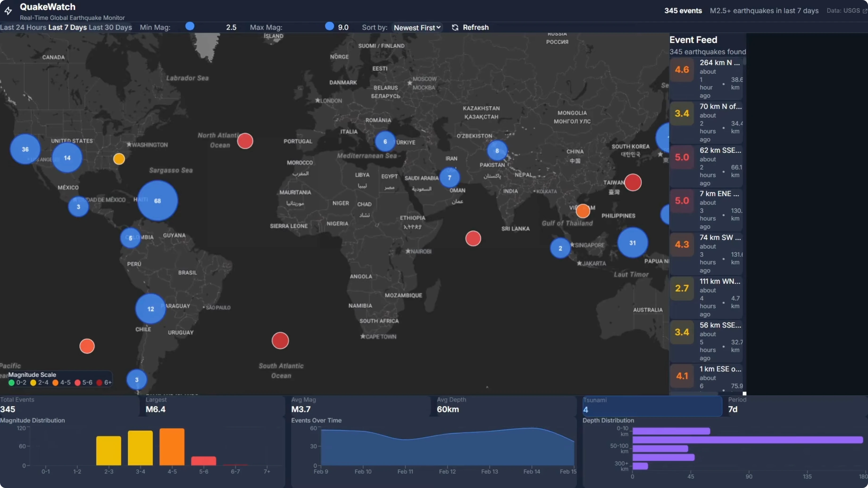
Task: Click the 4-5 magnitude distribution bar
Action: point(172,447)
